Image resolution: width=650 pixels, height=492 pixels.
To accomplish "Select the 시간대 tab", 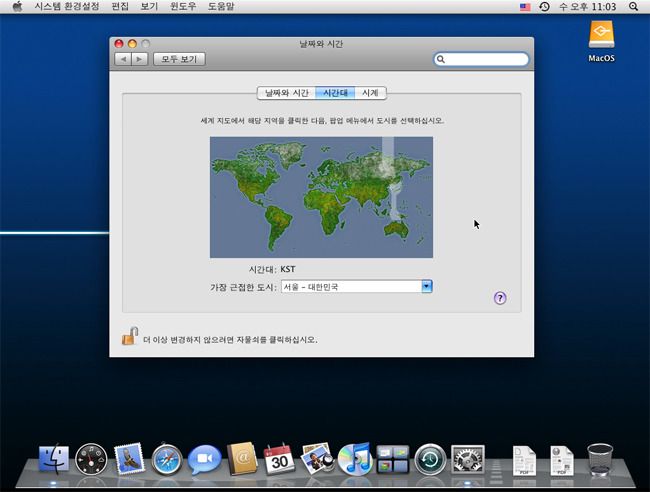I will [x=335, y=93].
